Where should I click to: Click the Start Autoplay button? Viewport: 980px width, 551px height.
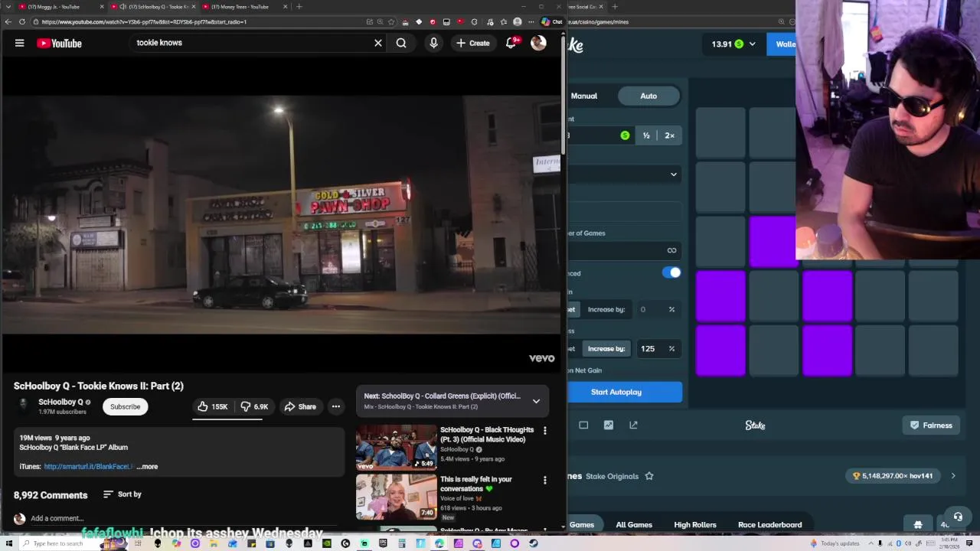point(625,392)
